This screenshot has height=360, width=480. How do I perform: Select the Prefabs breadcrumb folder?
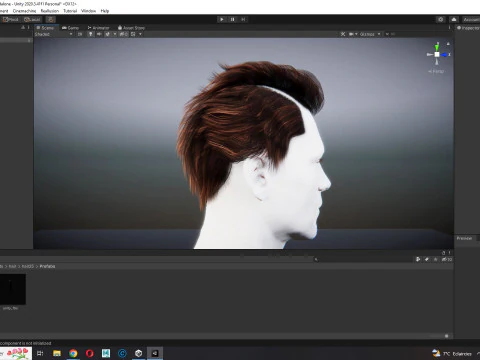pos(47,266)
